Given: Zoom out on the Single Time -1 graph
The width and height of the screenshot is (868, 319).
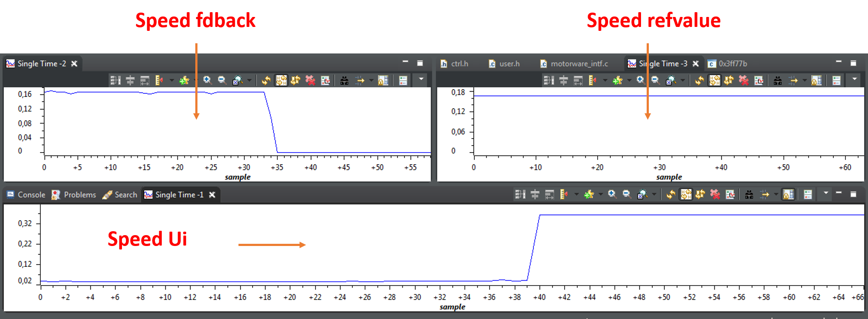Looking at the screenshot, I should pyautogui.click(x=627, y=194).
